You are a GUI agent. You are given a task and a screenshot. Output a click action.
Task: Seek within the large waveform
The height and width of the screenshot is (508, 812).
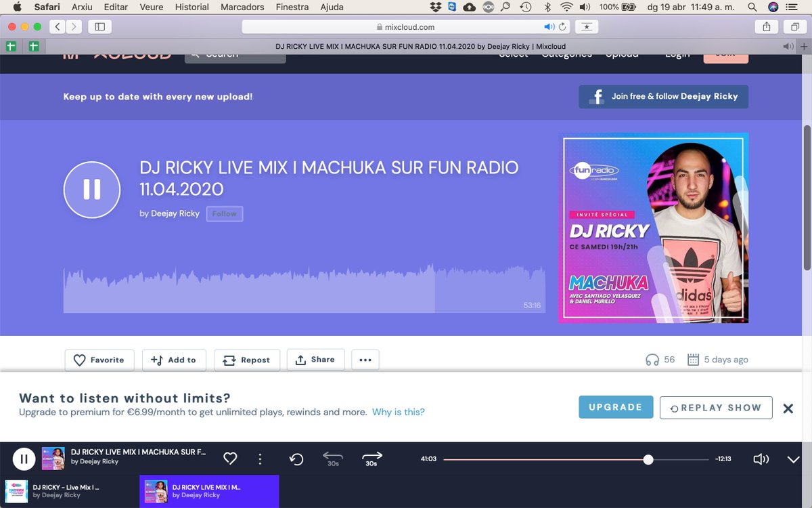pos(304,289)
